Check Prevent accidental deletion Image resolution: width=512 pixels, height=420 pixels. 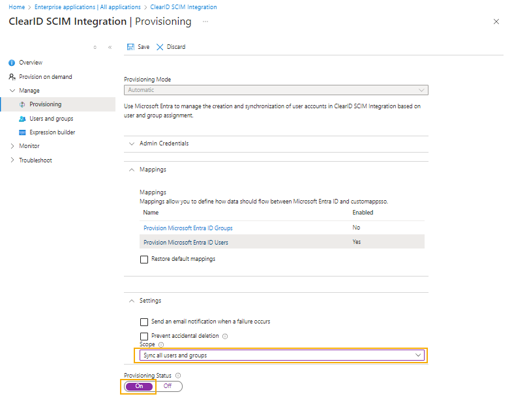click(144, 337)
